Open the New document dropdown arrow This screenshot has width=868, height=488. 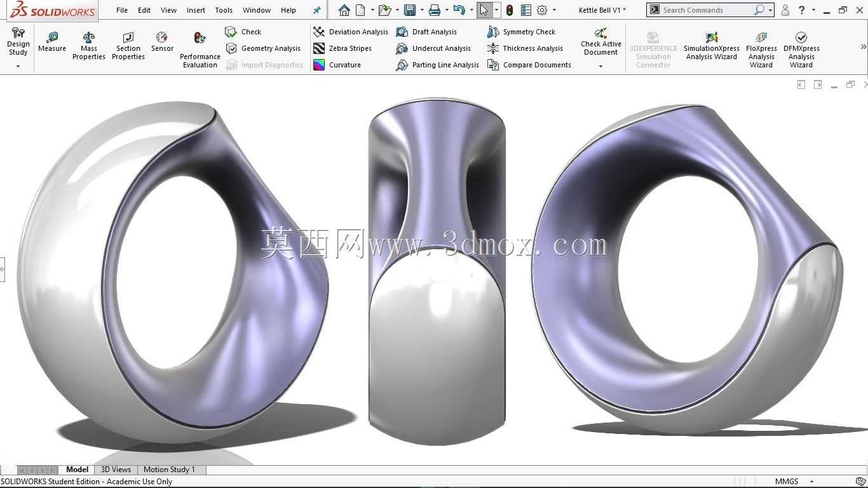(x=372, y=10)
